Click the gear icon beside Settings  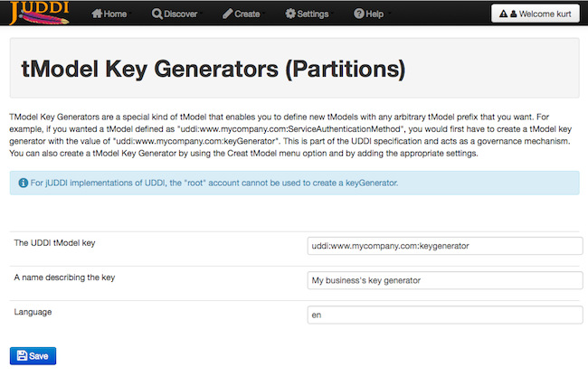click(x=290, y=14)
